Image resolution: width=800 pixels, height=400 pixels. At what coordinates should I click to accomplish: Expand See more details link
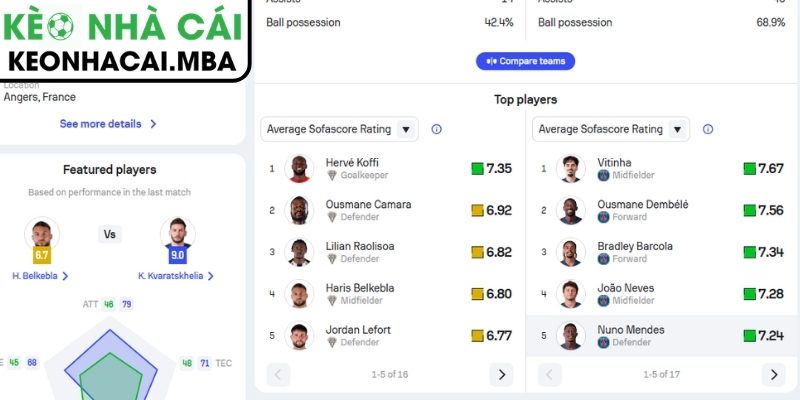[x=108, y=124]
